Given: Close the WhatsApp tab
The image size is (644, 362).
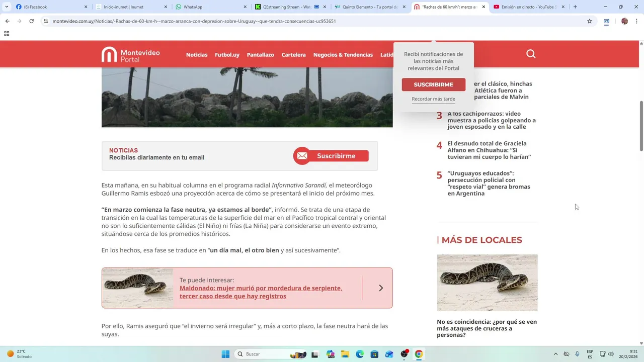Looking at the screenshot, I should point(245,7).
